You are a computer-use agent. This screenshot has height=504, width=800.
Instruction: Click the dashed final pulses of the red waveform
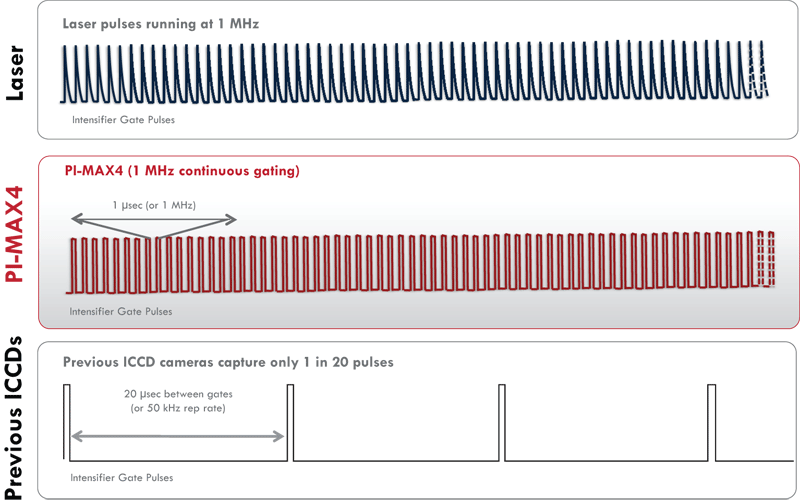(x=766, y=259)
